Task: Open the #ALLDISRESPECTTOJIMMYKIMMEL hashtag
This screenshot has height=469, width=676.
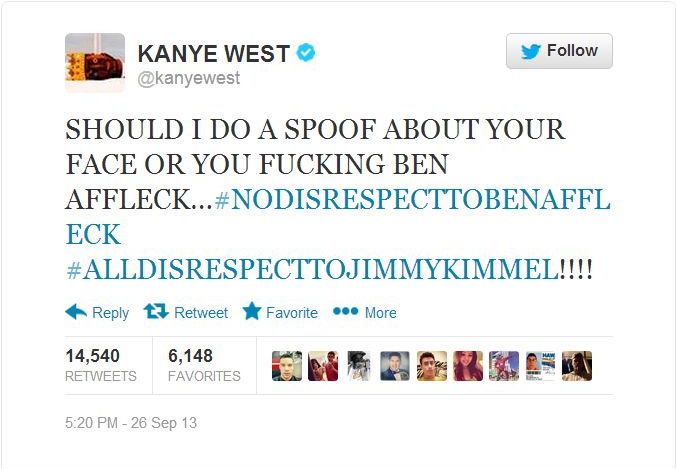Action: point(313,270)
